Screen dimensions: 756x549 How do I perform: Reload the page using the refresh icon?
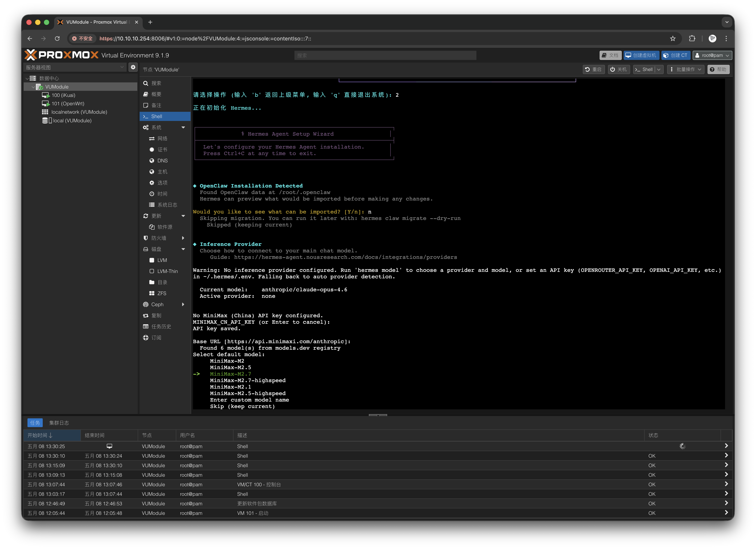pos(57,39)
